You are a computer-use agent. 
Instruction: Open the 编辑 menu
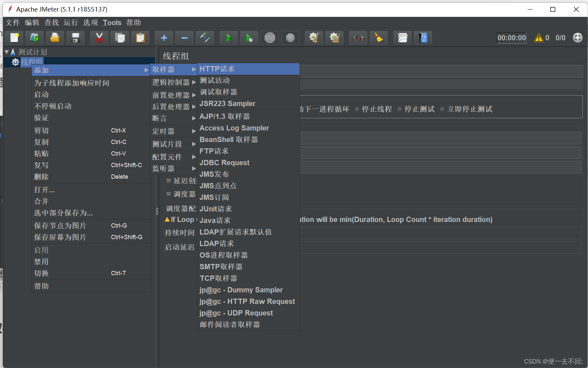point(32,22)
